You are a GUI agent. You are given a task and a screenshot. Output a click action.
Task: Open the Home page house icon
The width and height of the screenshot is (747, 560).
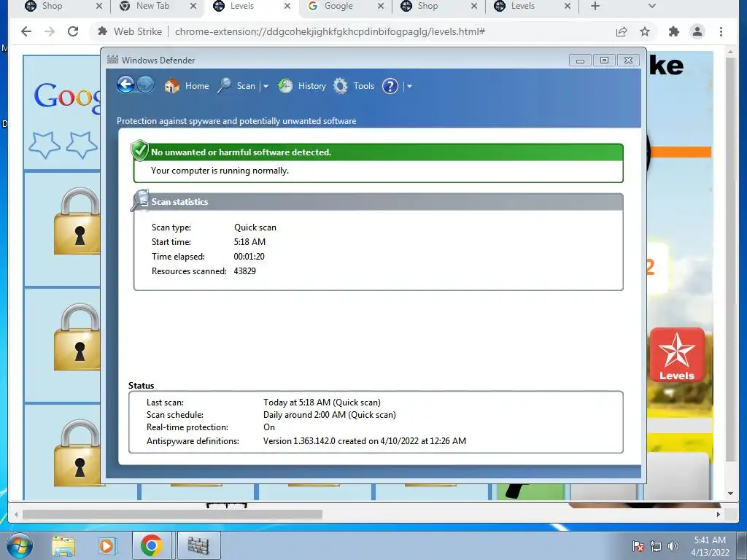click(x=172, y=86)
